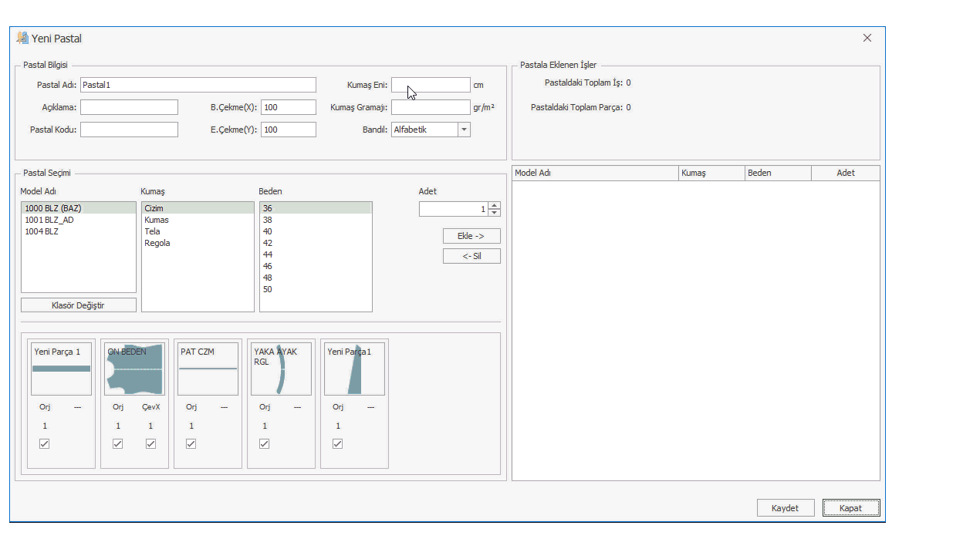Decrease Adet with the down arrow
Image resolution: width=980 pixels, height=549 pixels.
point(495,213)
